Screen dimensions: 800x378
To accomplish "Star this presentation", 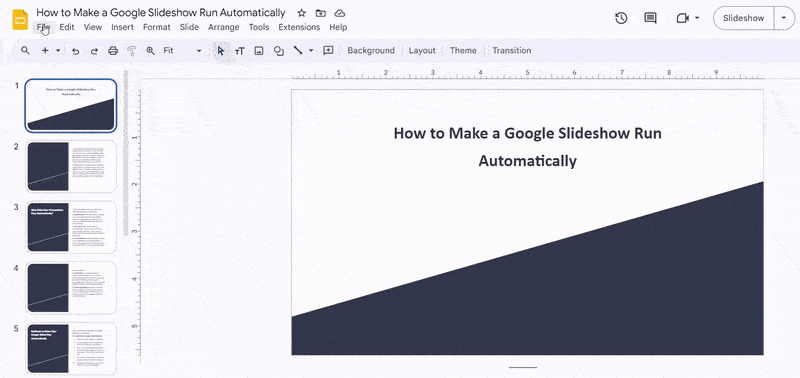I will (x=302, y=13).
